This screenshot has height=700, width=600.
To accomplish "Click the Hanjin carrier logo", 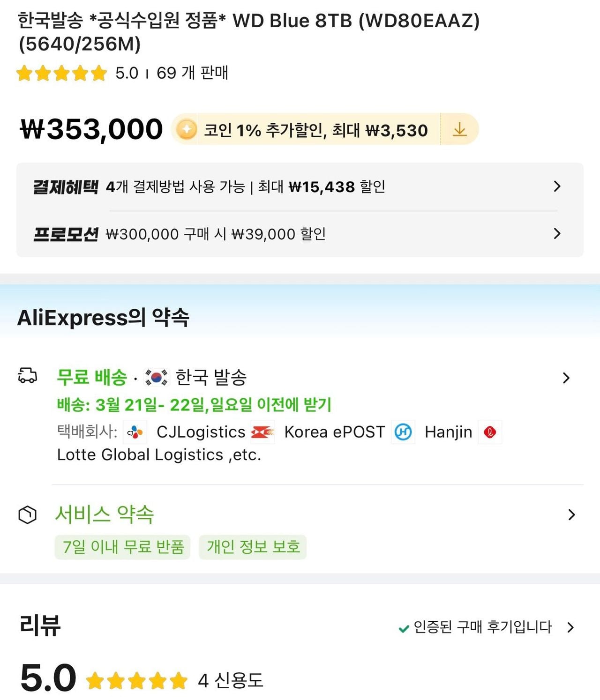I will (x=403, y=432).
